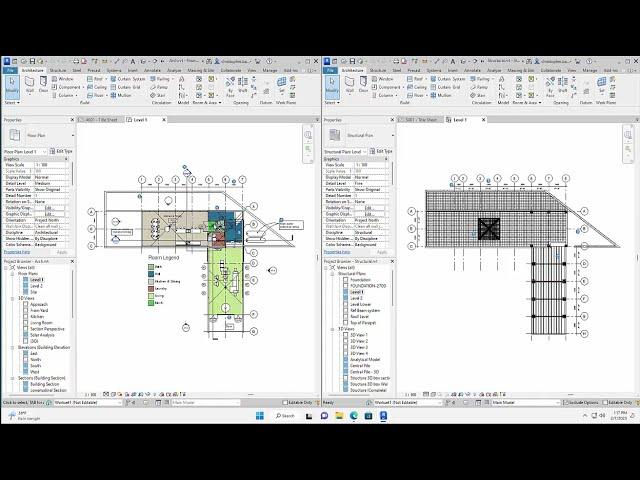The width and height of the screenshot is (640, 480).
Task: Select Ceiling tool in left window
Action: click(97, 87)
